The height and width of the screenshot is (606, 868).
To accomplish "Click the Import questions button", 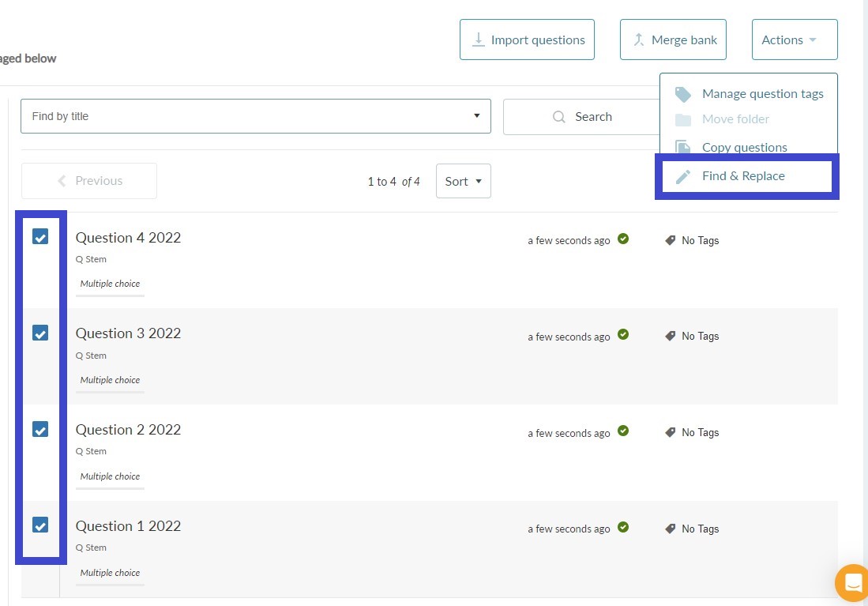I will click(527, 40).
